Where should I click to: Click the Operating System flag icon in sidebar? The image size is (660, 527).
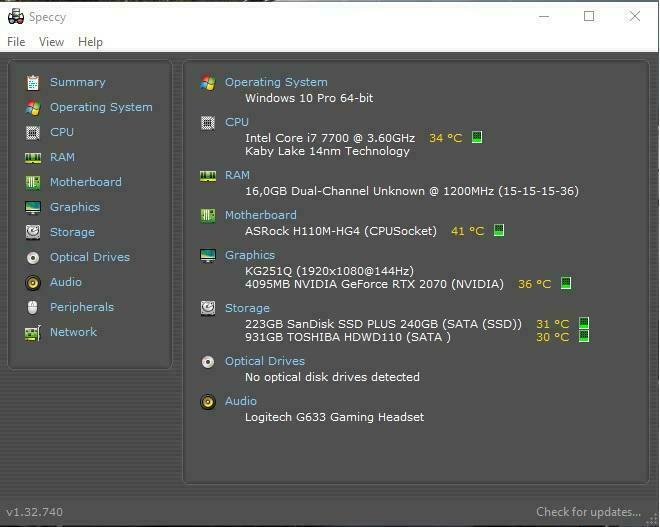pyautogui.click(x=33, y=108)
